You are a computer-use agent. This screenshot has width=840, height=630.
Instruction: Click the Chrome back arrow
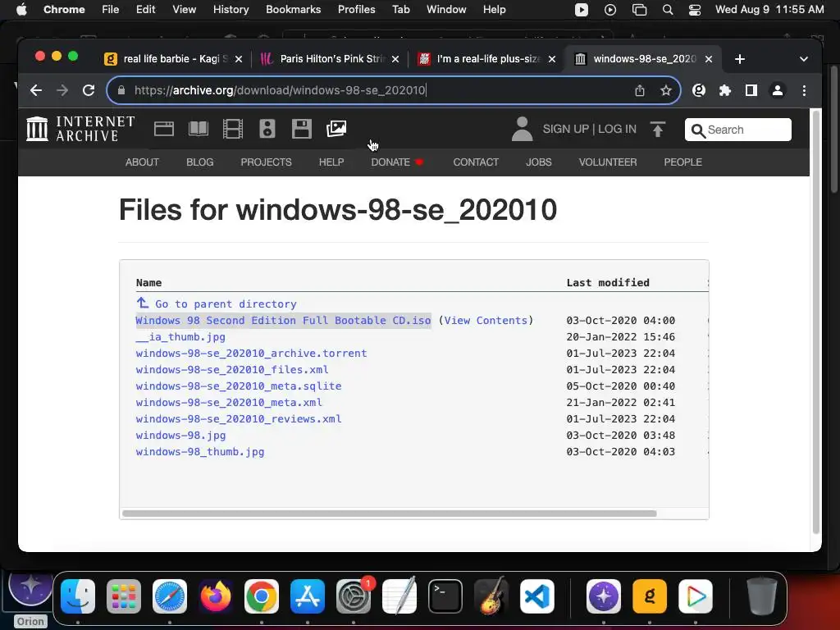point(36,90)
